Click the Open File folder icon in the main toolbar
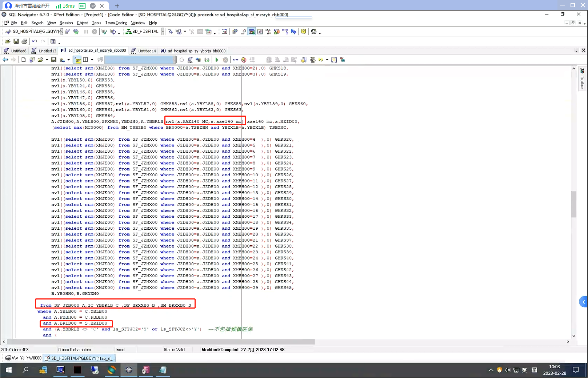The width and height of the screenshot is (588, 378). [x=7, y=41]
